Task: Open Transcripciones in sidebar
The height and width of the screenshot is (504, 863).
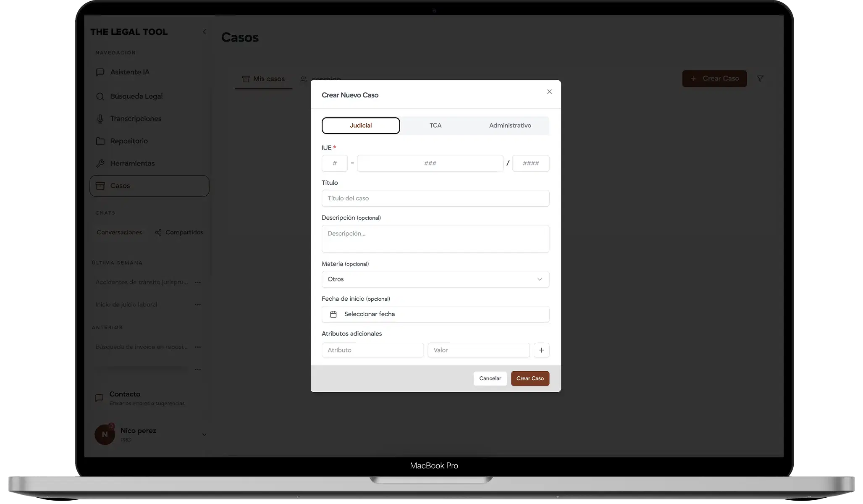Action: 149,119
